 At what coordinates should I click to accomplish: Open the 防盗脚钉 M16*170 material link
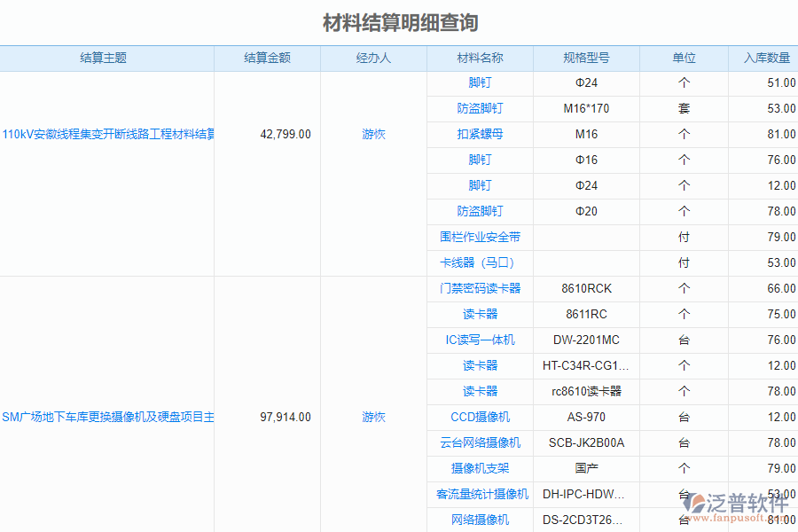[x=480, y=108]
